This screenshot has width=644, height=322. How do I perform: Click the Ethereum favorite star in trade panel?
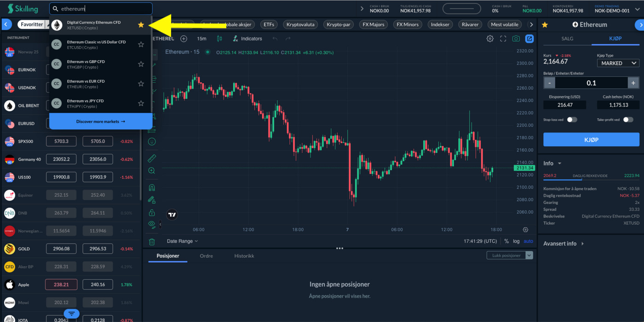coord(545,25)
